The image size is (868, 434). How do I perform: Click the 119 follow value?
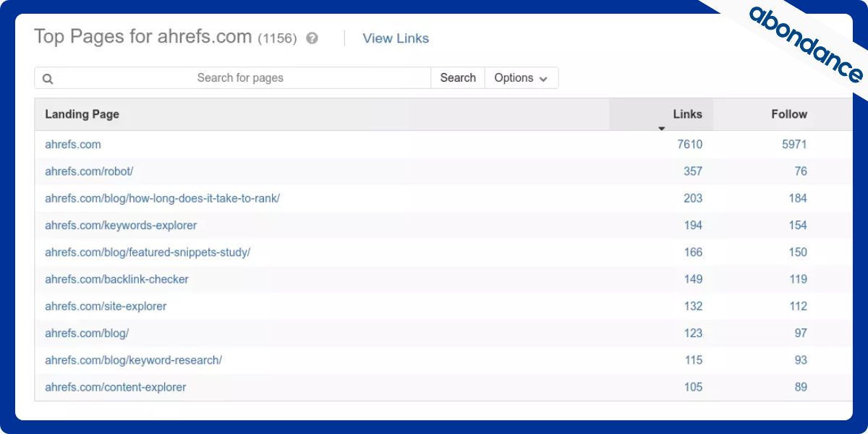tap(798, 279)
